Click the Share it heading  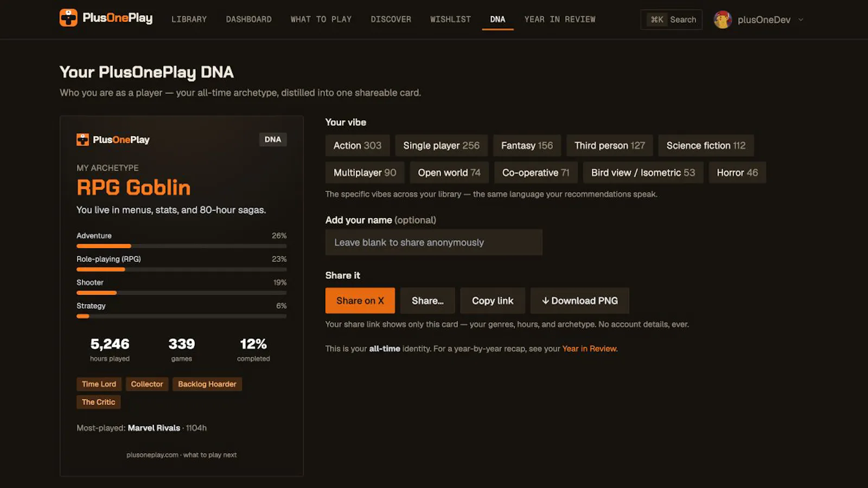[342, 275]
